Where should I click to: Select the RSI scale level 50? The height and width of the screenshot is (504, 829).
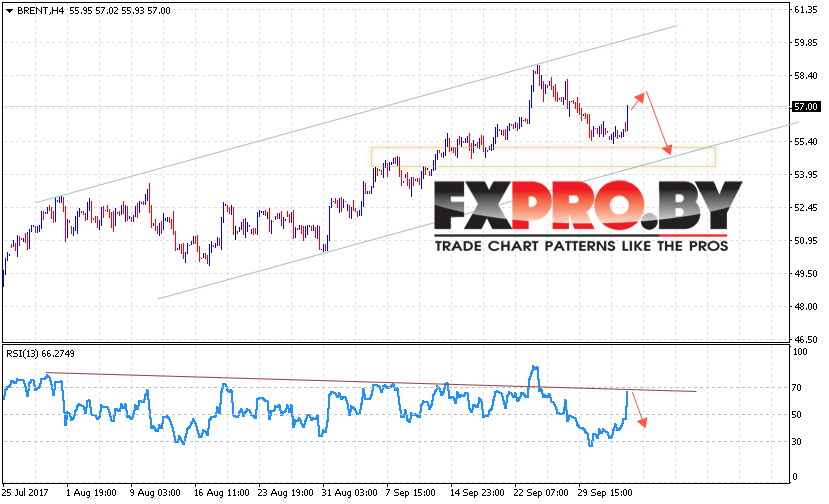click(797, 415)
